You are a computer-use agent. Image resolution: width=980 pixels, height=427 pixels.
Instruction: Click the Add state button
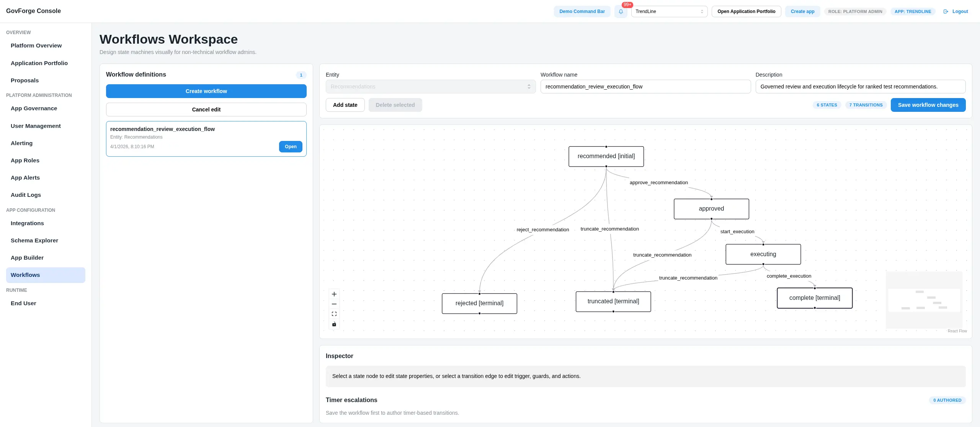[345, 105]
